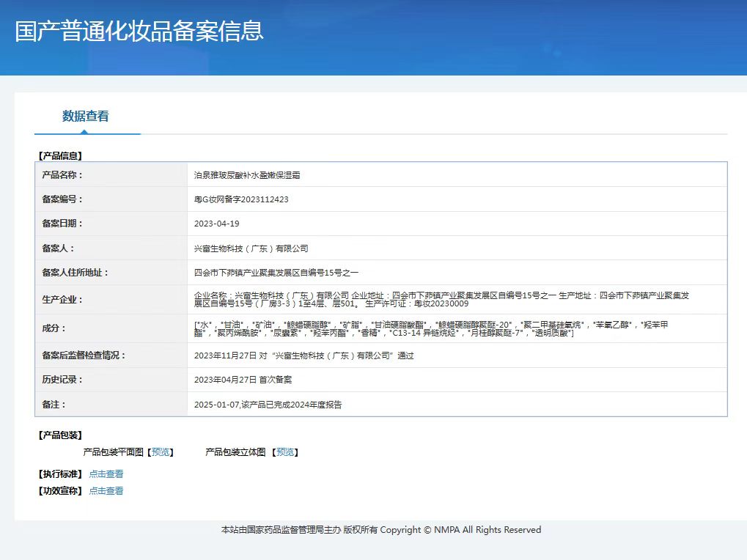Click the 备案后监督检查情况 result text
Image resolution: width=747 pixels, height=560 pixels.
(x=303, y=355)
